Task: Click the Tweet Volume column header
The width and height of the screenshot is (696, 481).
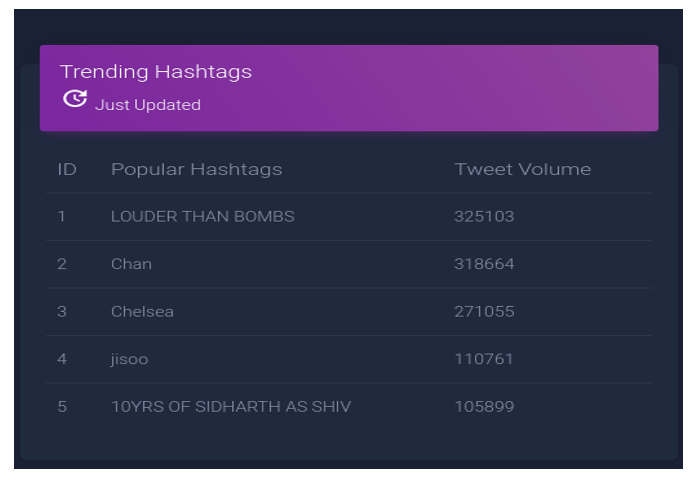Action: coord(522,169)
